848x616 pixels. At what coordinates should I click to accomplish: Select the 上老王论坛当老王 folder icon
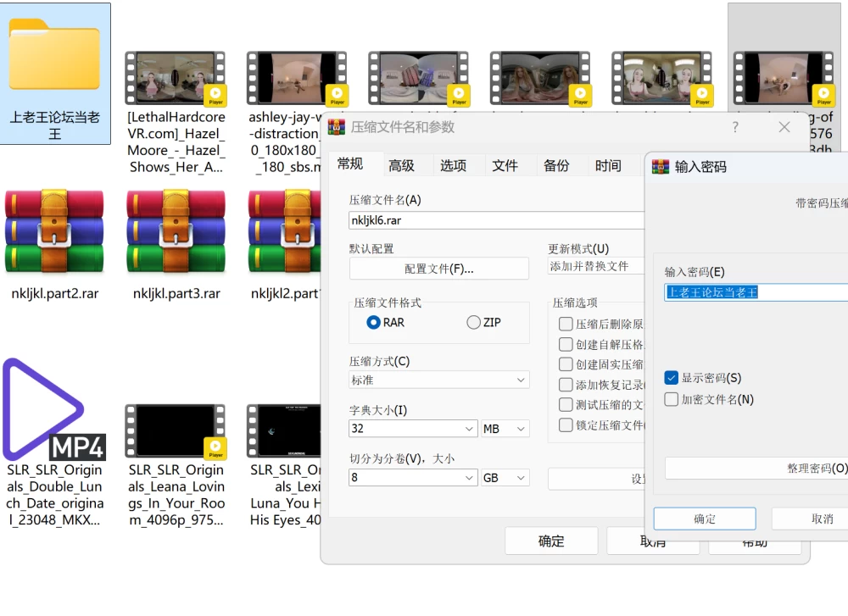pyautogui.click(x=54, y=54)
